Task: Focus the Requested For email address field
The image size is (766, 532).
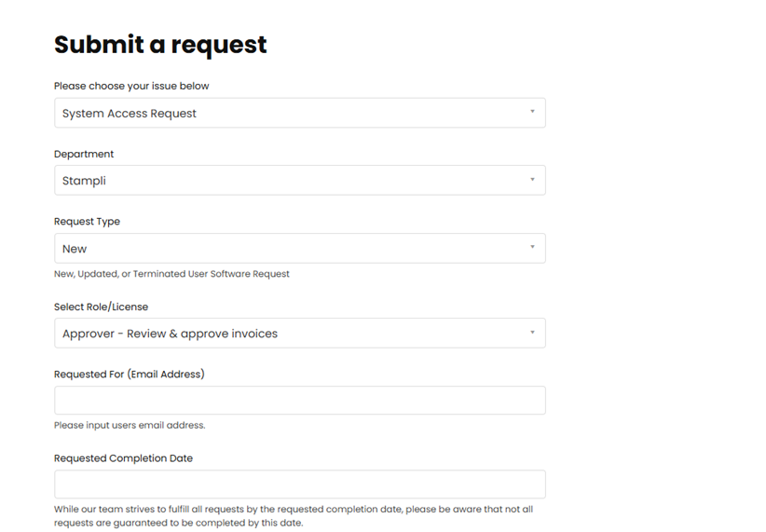Action: tap(299, 400)
